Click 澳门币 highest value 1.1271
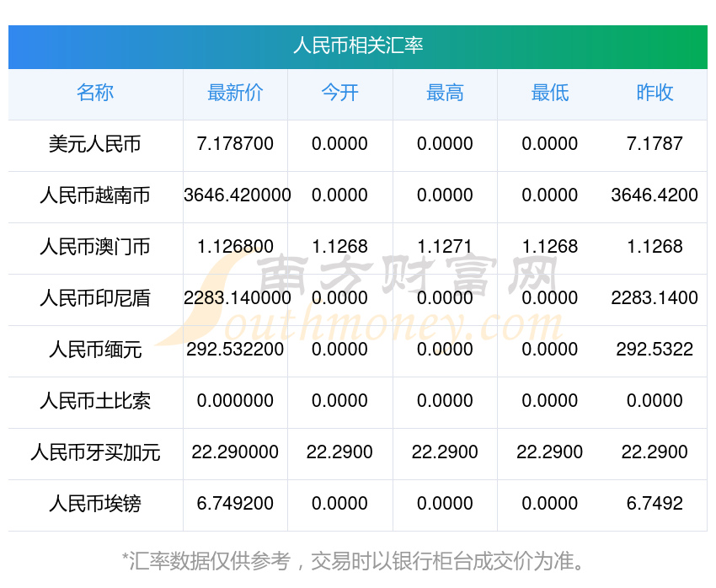 pos(445,247)
